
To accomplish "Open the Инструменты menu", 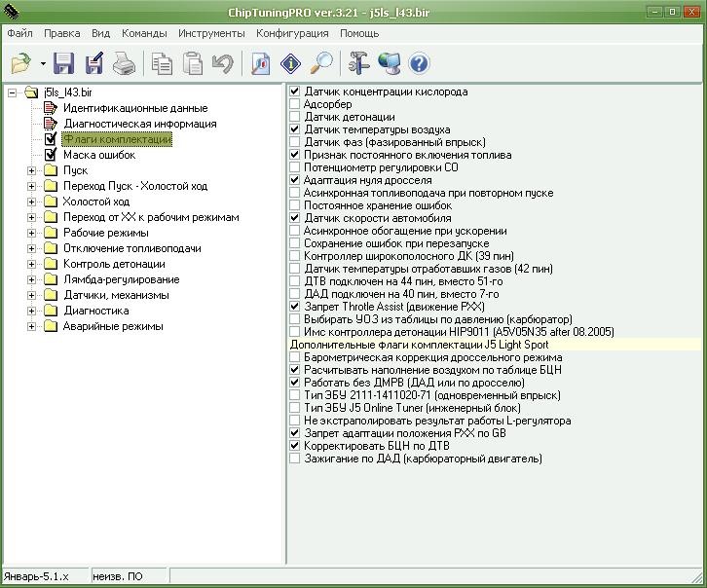I will (211, 33).
